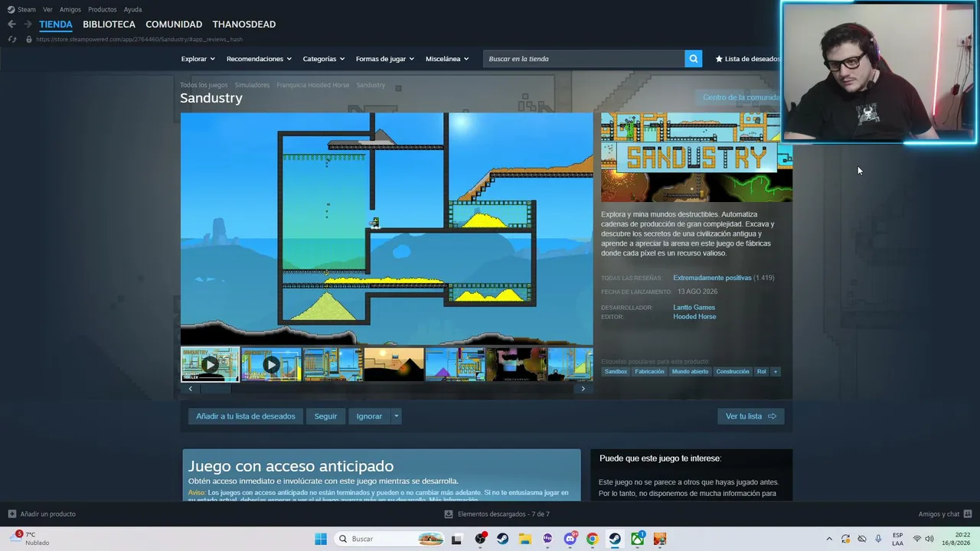Click the microphone icon in the system tray
The width and height of the screenshot is (980, 551).
pyautogui.click(x=878, y=539)
